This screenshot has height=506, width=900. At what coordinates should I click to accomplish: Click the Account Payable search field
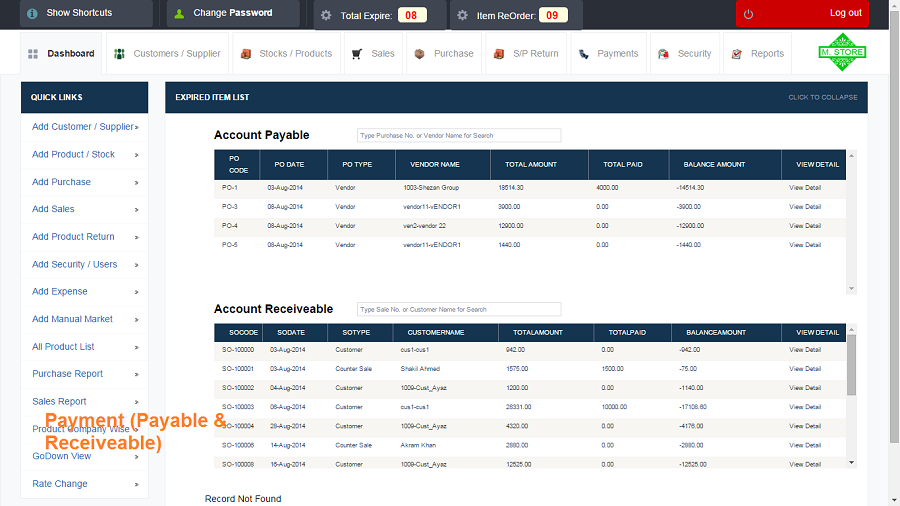click(459, 135)
